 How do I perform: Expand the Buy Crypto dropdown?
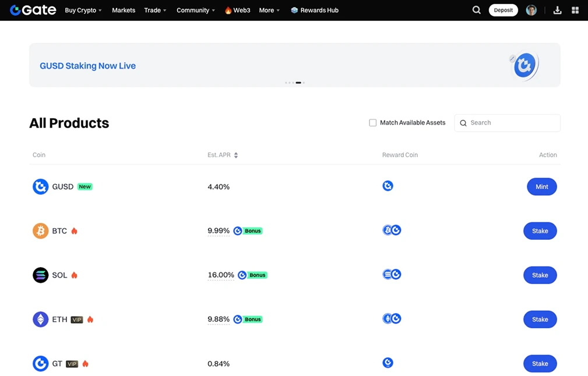point(83,10)
